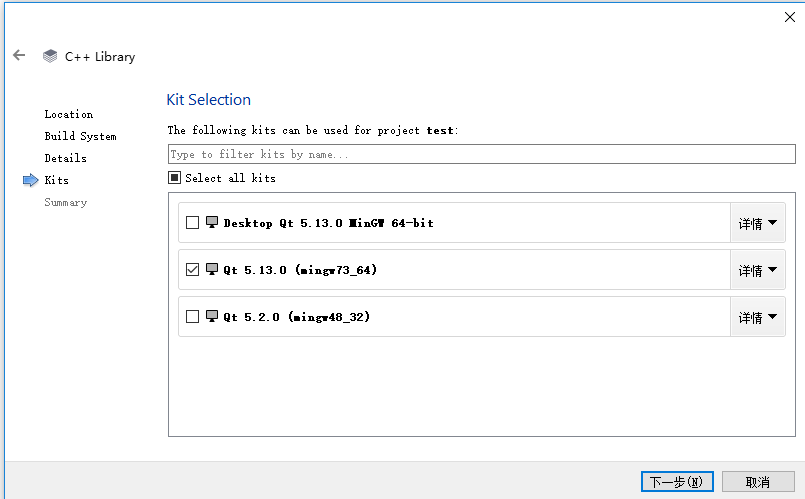Uncheck the Qt 5.13.0 (mingw73_64) kit

(x=193, y=270)
